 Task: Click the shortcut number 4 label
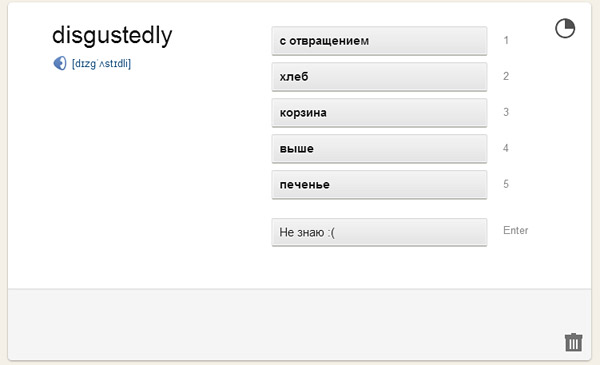pos(506,148)
